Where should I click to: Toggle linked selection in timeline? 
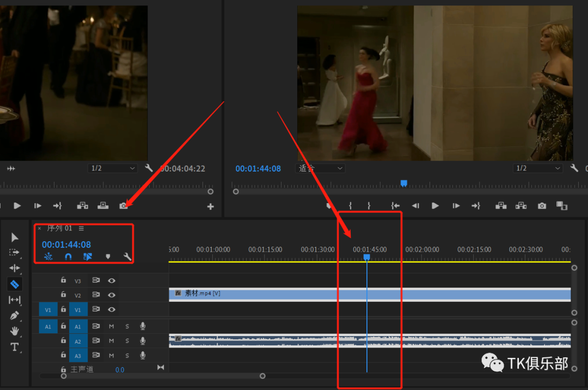(x=88, y=257)
